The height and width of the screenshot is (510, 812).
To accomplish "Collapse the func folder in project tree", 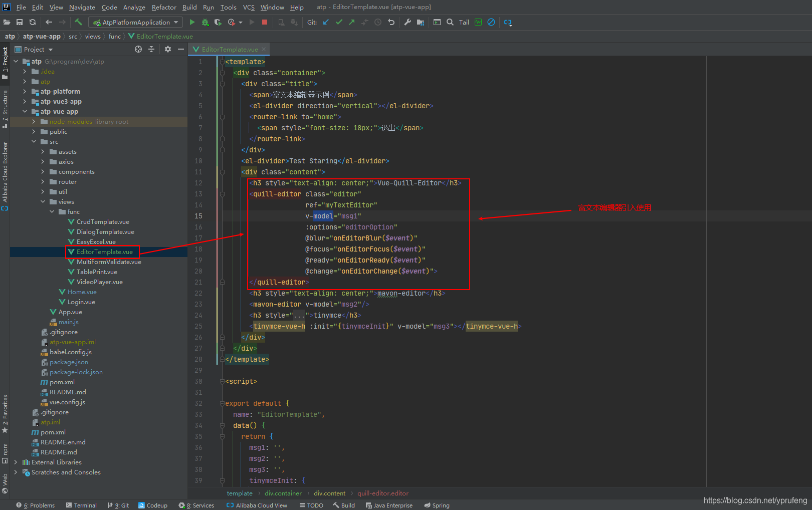I will pos(52,211).
